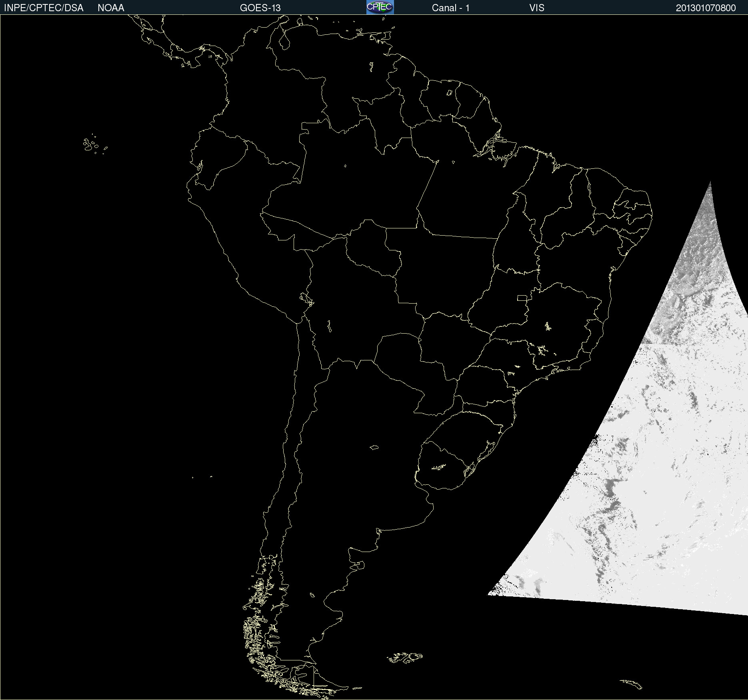Select the INPE/CPTEC/DSA header label
Viewport: 748px width, 700px height.
pyautogui.click(x=44, y=8)
